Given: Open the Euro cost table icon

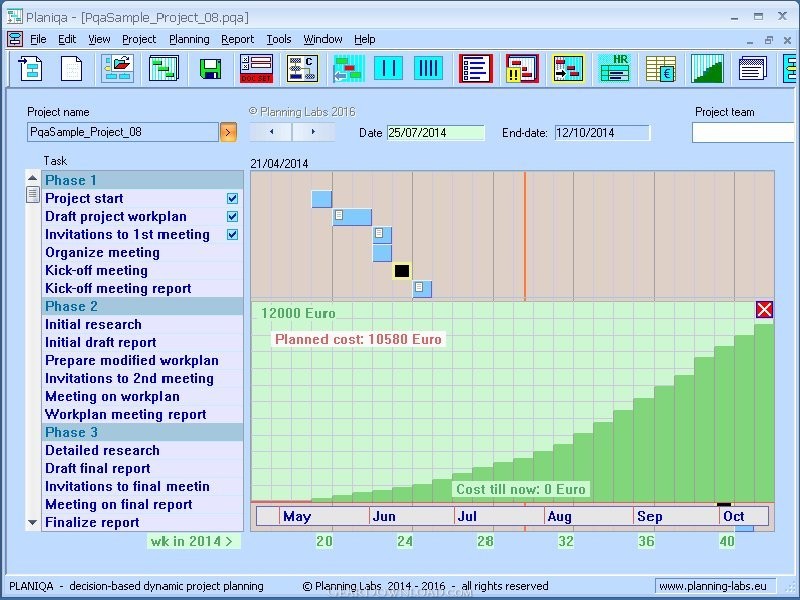Looking at the screenshot, I should 661,68.
